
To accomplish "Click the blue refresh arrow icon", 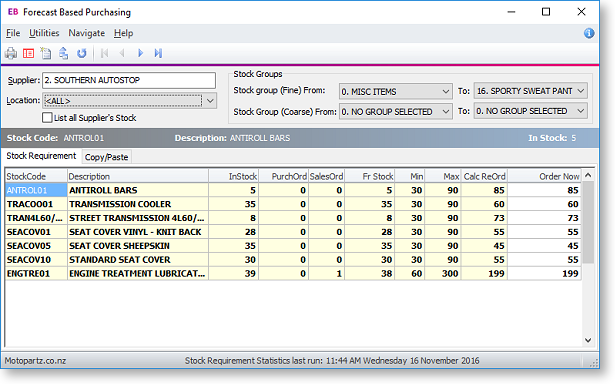I will (x=82, y=53).
